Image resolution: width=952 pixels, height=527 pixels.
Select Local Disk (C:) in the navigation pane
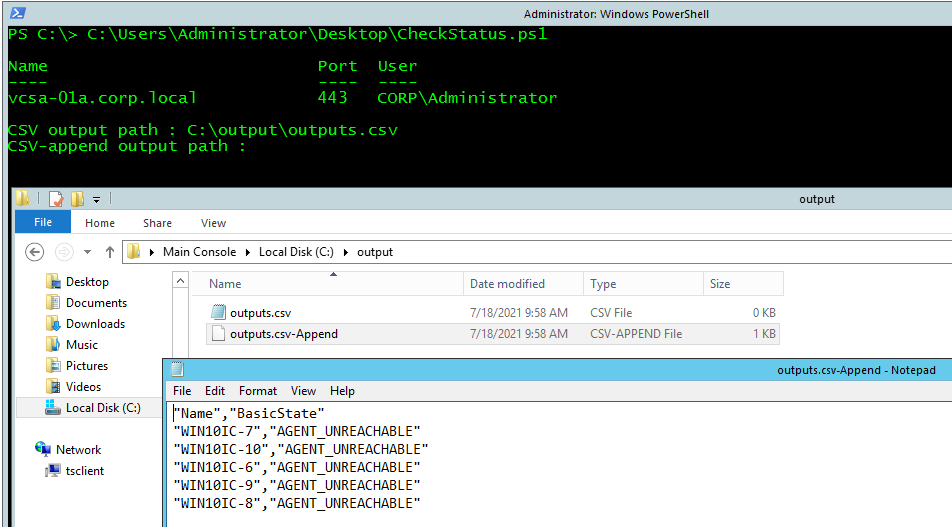pos(103,407)
